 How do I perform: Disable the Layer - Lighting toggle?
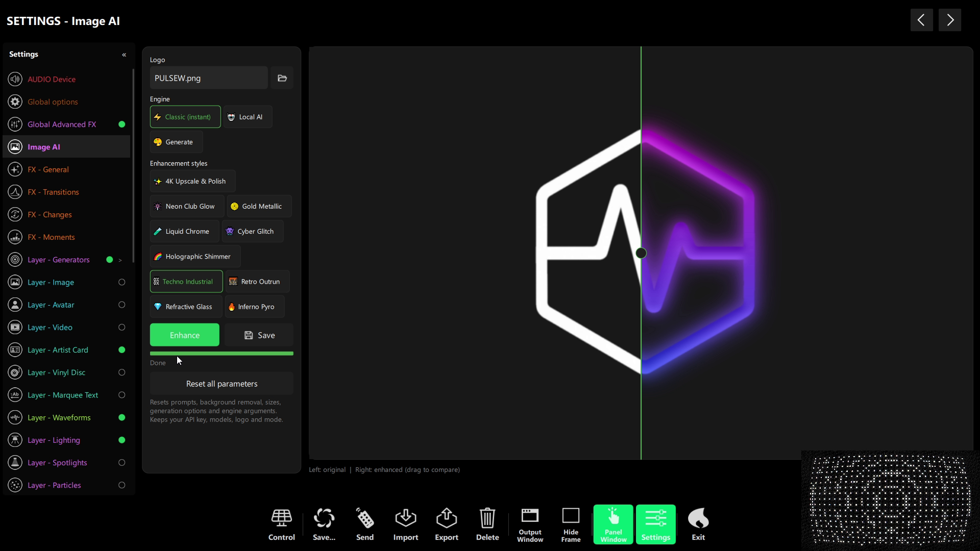coord(121,440)
